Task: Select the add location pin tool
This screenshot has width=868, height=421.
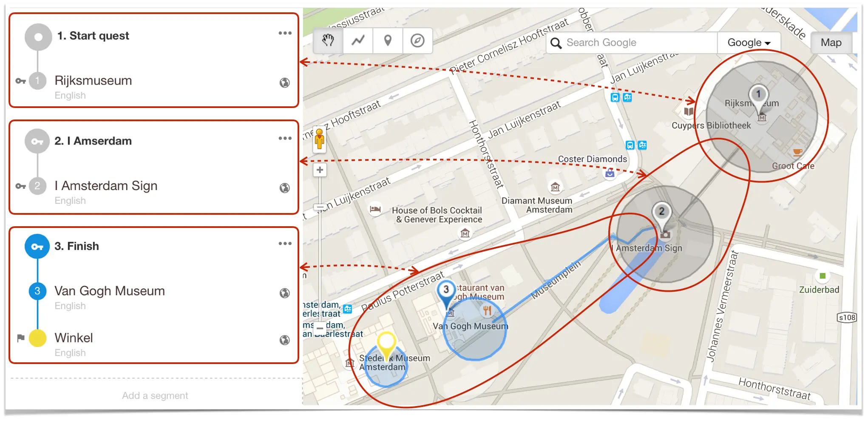Action: (388, 41)
